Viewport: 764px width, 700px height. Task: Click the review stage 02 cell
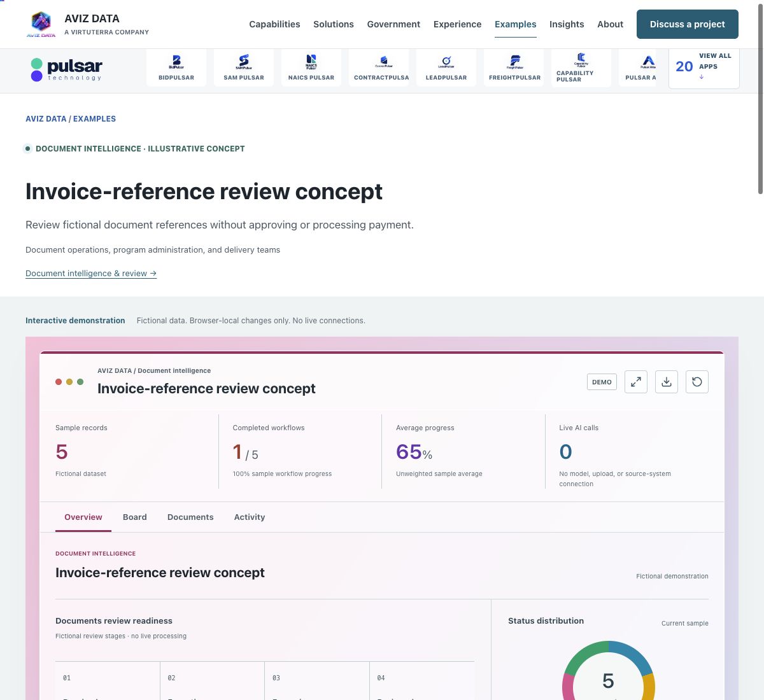(x=212, y=681)
